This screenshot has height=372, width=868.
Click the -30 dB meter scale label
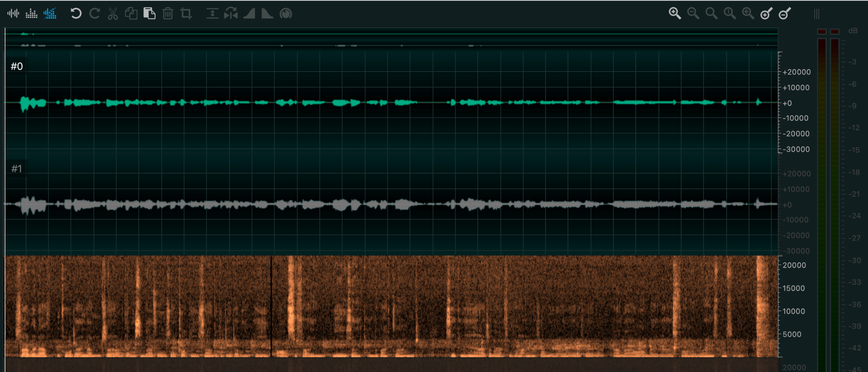pyautogui.click(x=854, y=260)
